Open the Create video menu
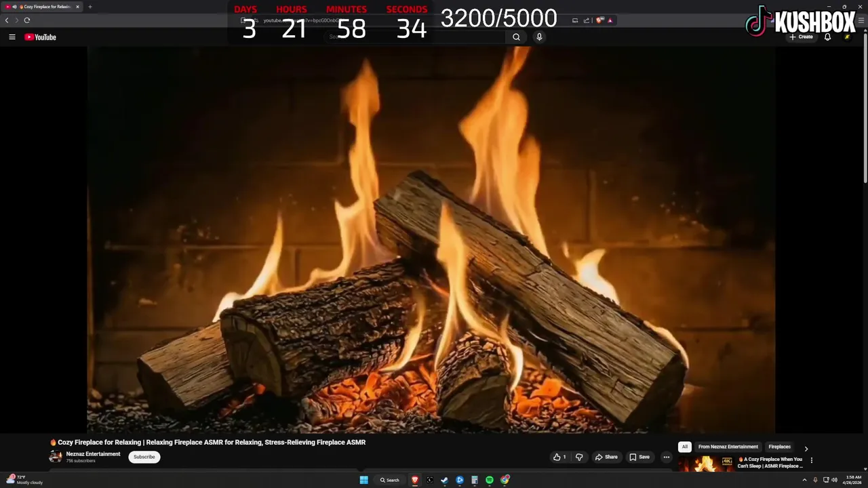 tap(801, 37)
